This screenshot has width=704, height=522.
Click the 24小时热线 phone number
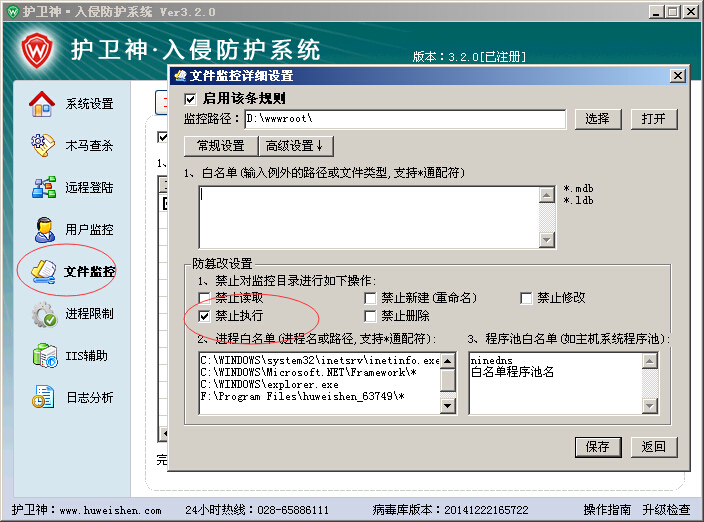[x=293, y=510]
